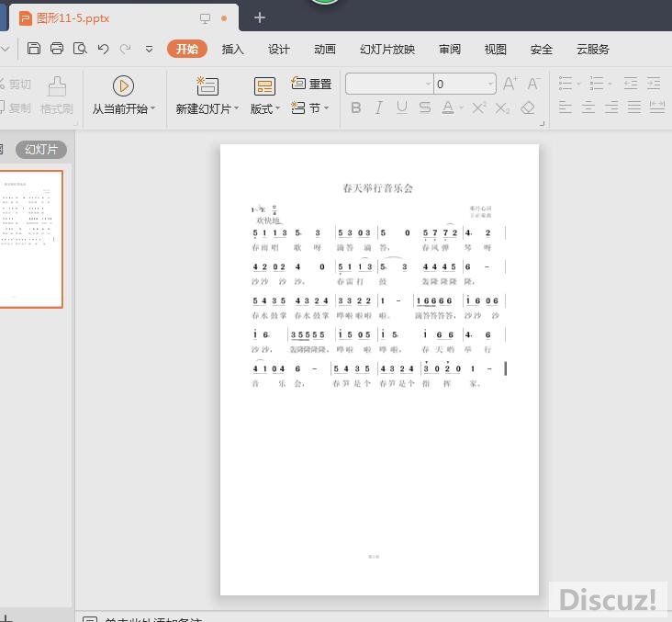Open the 动画 tab
Image resolution: width=672 pixels, height=622 pixels.
point(325,50)
